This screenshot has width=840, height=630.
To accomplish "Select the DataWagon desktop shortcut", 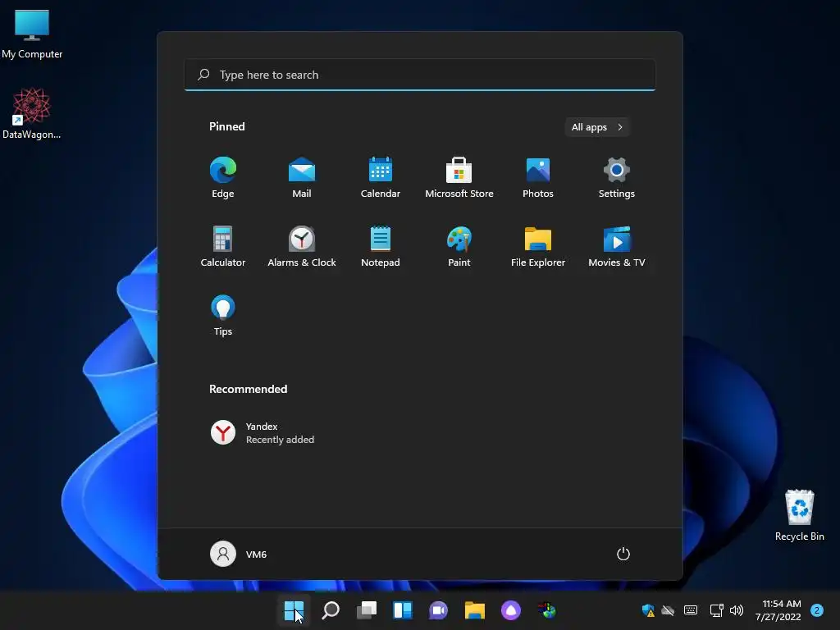I will [32, 113].
